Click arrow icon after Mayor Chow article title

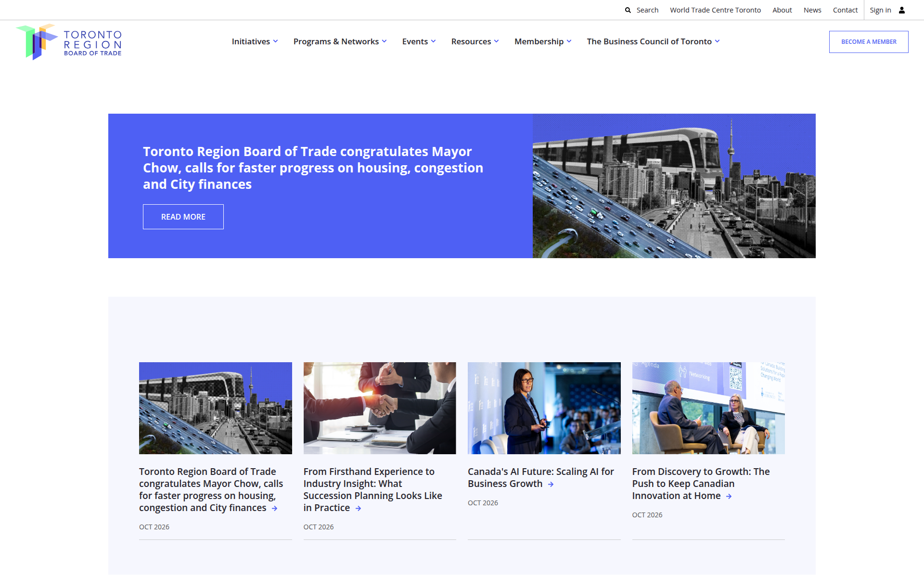274,509
